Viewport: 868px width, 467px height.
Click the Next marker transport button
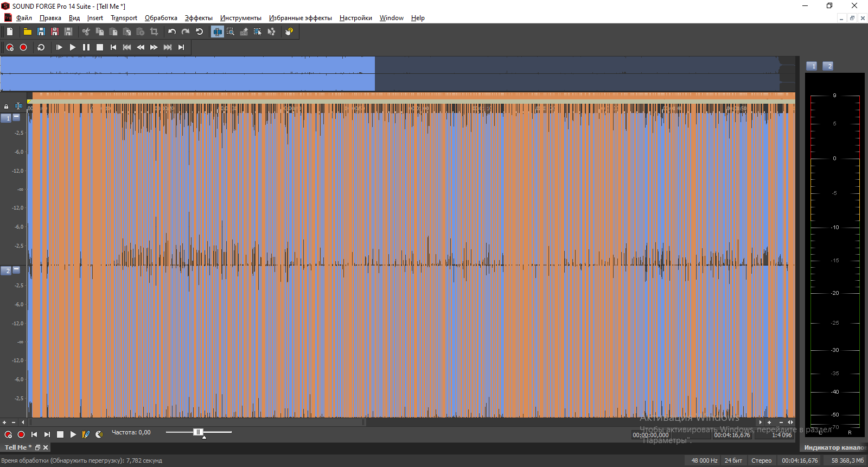click(168, 47)
